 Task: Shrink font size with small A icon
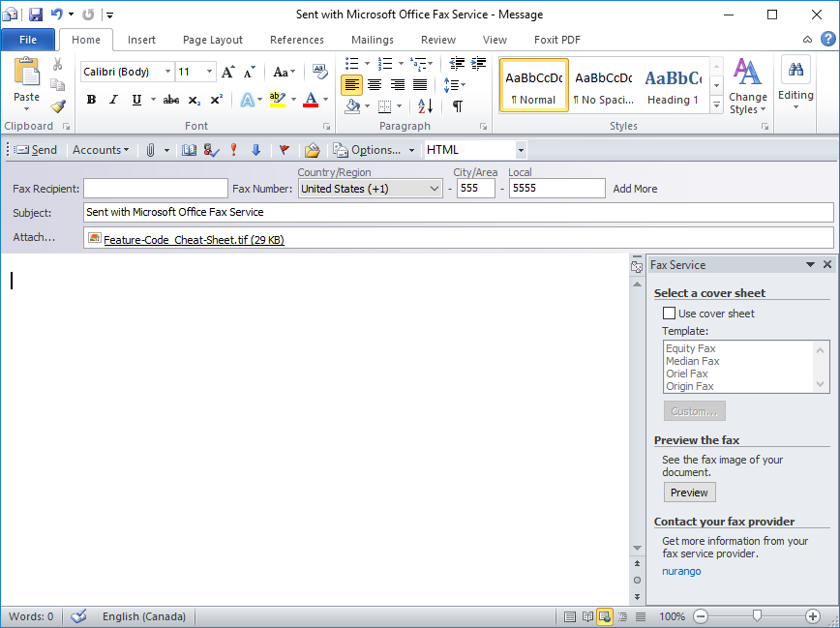tap(249, 72)
